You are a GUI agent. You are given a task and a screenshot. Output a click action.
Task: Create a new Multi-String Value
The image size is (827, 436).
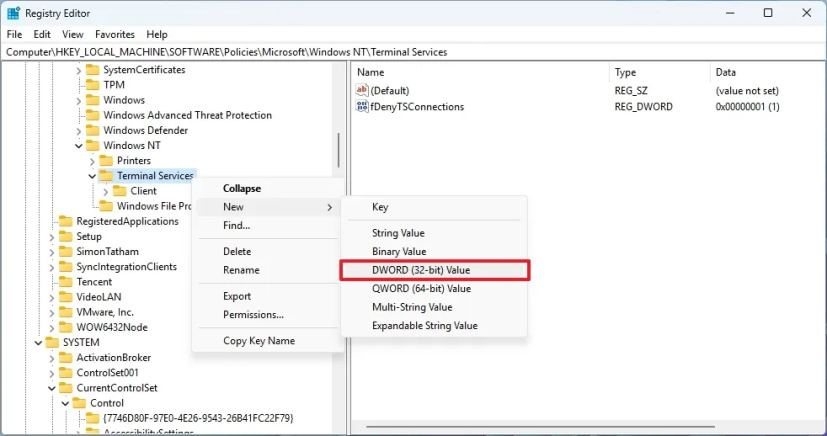[x=434, y=307]
